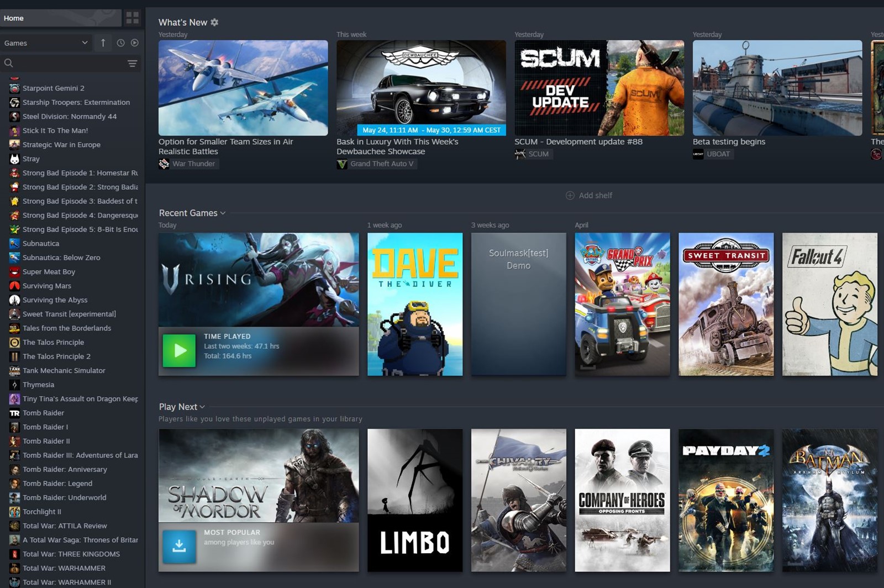The width and height of the screenshot is (884, 588).
Task: Select Sweet Transit cover in Recent Games
Action: pos(726,304)
